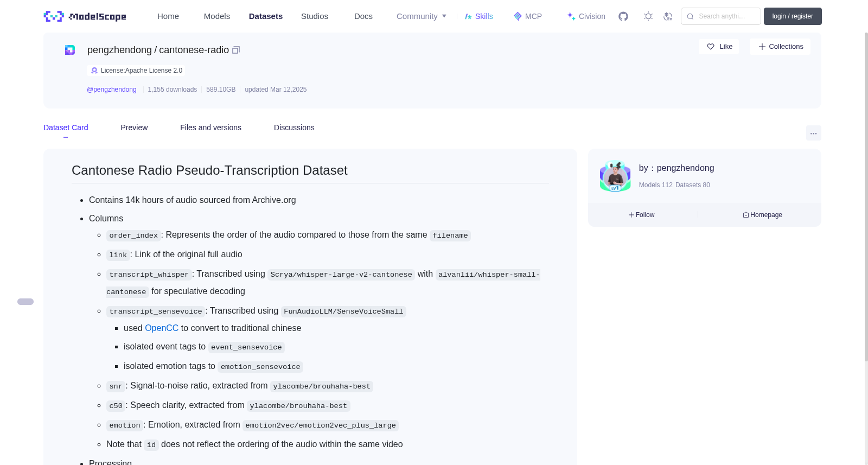
Task: Visit the author's Homepage
Action: click(x=762, y=215)
